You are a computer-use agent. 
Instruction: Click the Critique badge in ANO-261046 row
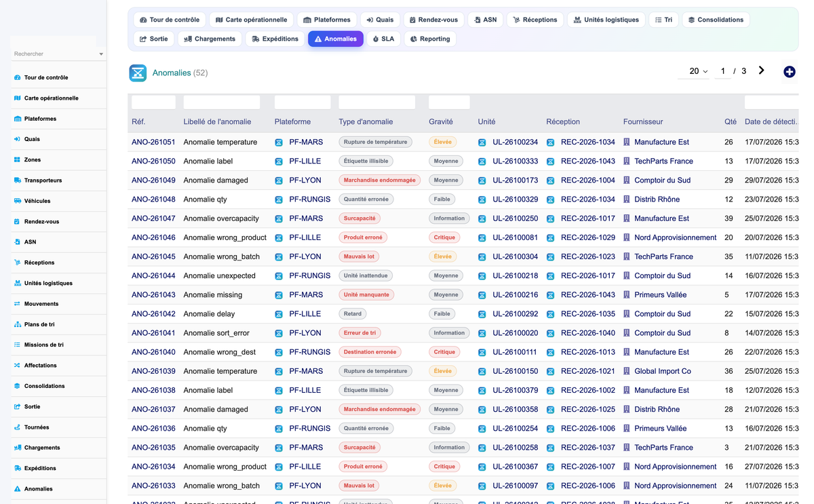click(x=445, y=237)
